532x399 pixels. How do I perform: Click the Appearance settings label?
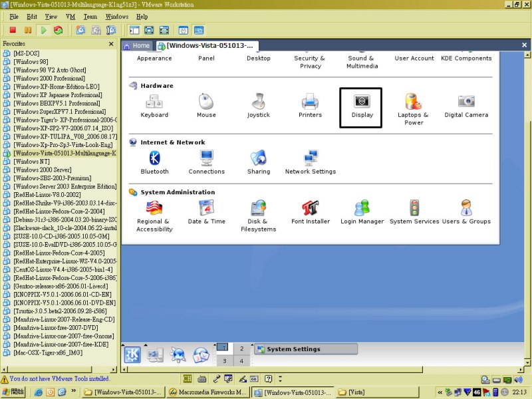(x=154, y=59)
